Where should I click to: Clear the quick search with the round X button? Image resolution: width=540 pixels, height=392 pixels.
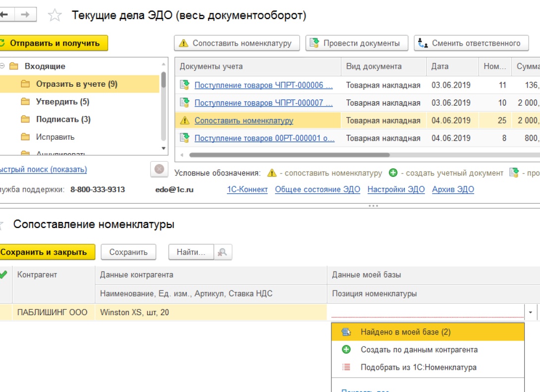[x=159, y=169]
